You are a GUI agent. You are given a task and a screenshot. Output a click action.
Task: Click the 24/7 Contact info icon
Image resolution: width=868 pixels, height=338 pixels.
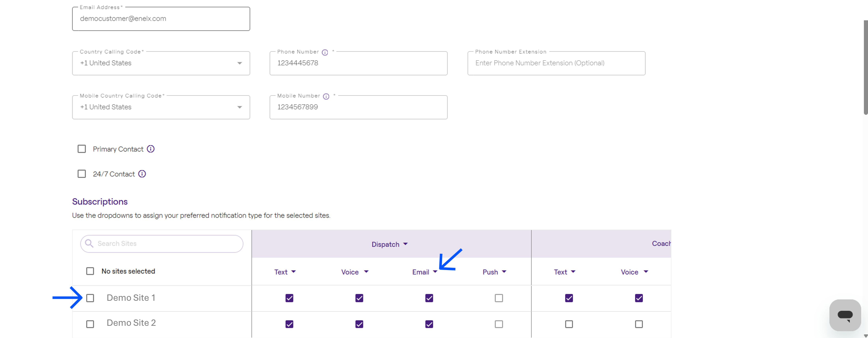tap(142, 174)
